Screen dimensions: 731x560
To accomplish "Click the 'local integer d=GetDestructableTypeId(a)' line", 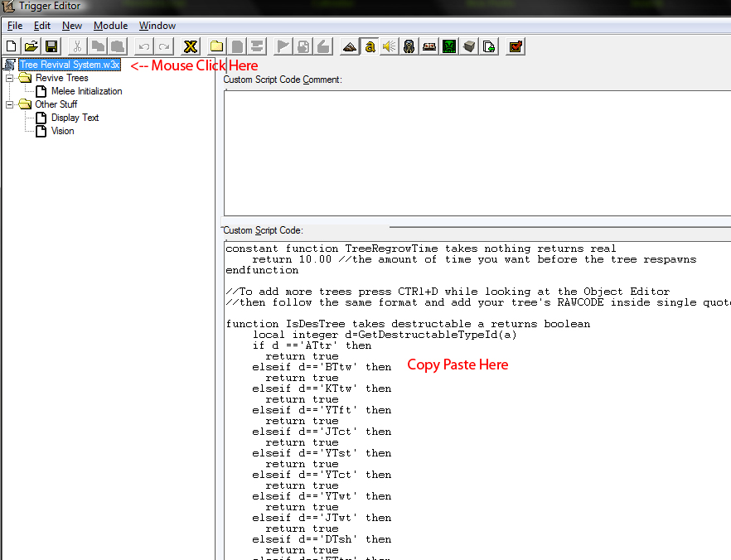I will [x=385, y=335].
